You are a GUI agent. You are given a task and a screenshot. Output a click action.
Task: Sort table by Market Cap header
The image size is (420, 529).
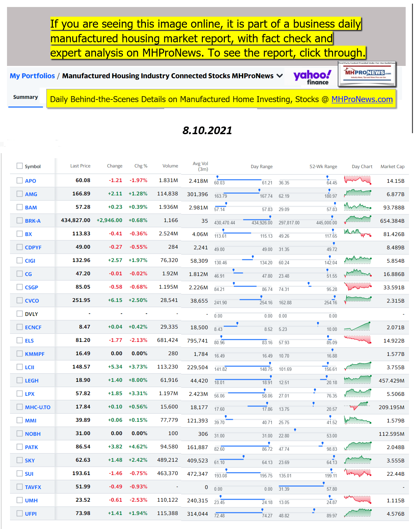click(x=392, y=166)
